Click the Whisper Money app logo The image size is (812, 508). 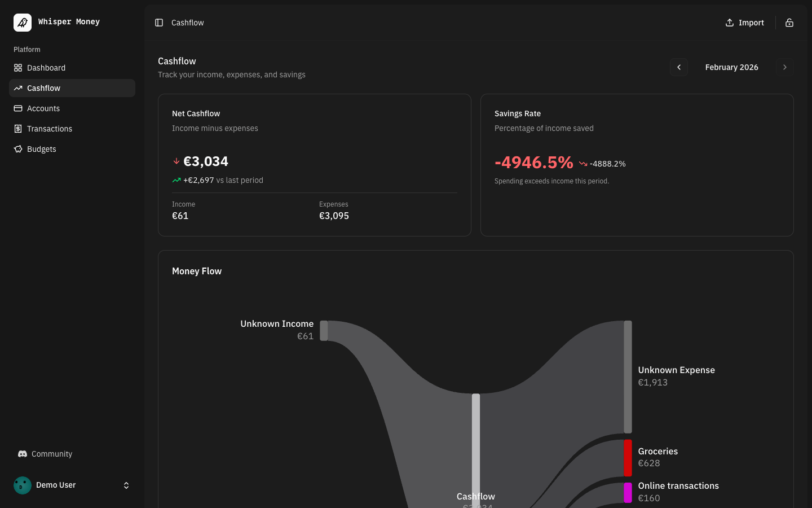pyautogui.click(x=22, y=22)
